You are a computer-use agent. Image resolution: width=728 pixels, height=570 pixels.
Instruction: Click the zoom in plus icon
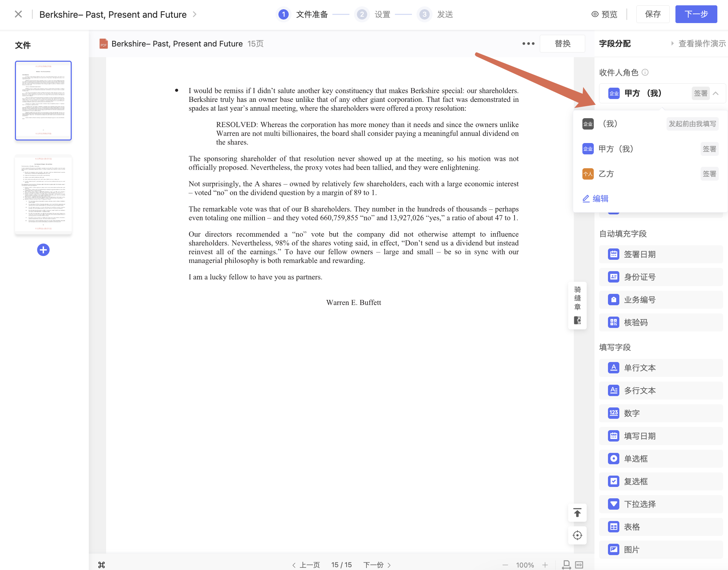click(x=545, y=565)
